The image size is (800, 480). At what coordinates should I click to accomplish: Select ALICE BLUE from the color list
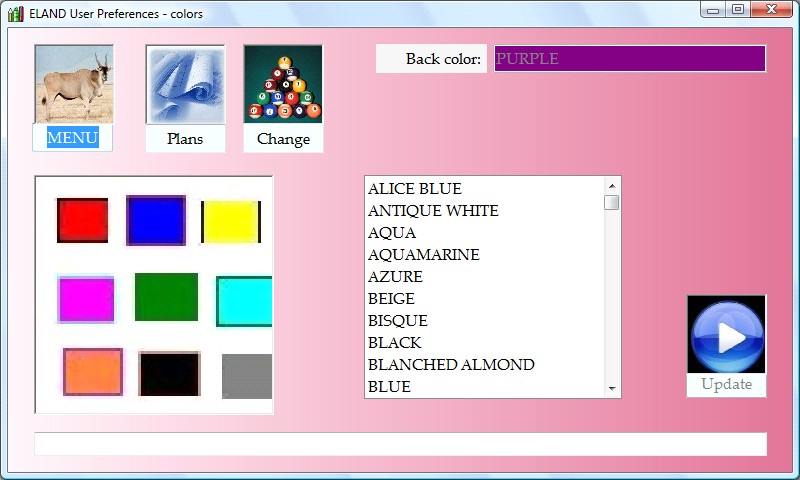[415, 189]
